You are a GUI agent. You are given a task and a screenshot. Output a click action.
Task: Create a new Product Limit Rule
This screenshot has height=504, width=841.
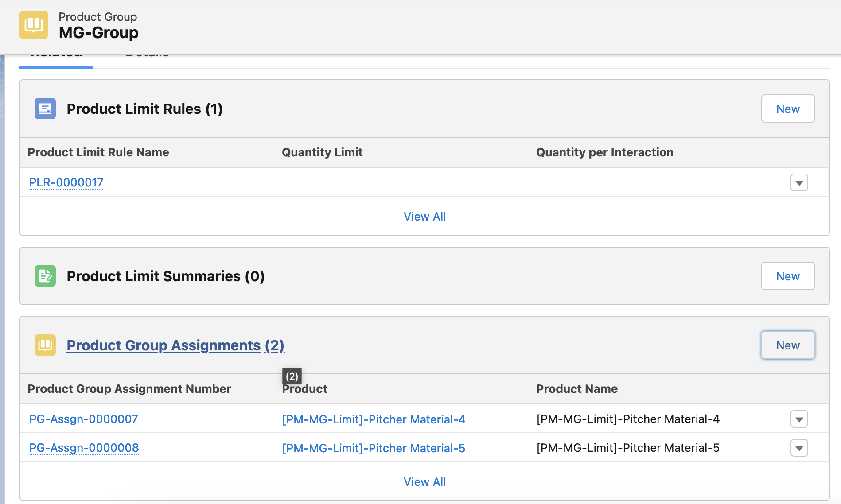[x=787, y=109]
